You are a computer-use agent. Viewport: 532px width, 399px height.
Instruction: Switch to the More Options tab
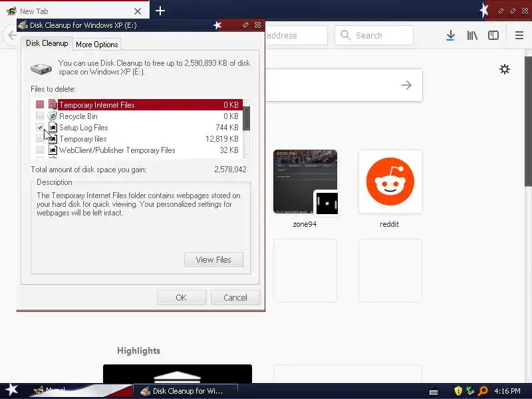pyautogui.click(x=96, y=45)
